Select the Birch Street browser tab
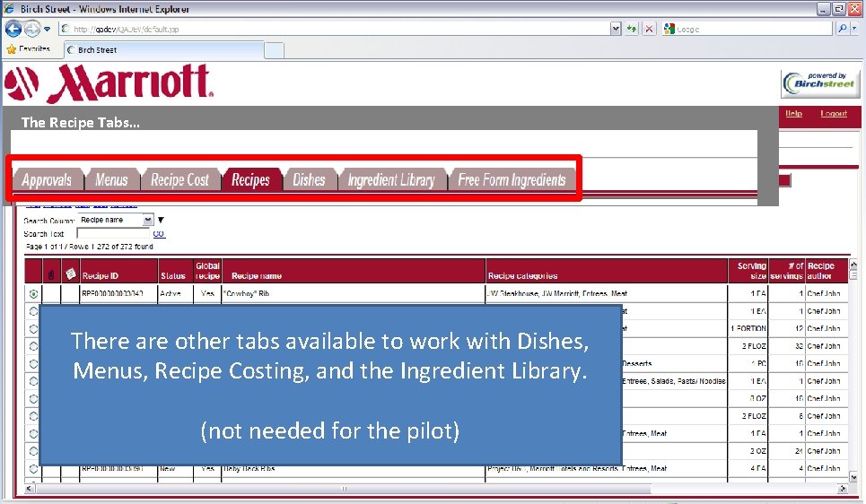Image resolution: width=866 pixels, height=504 pixels. pyautogui.click(x=163, y=49)
